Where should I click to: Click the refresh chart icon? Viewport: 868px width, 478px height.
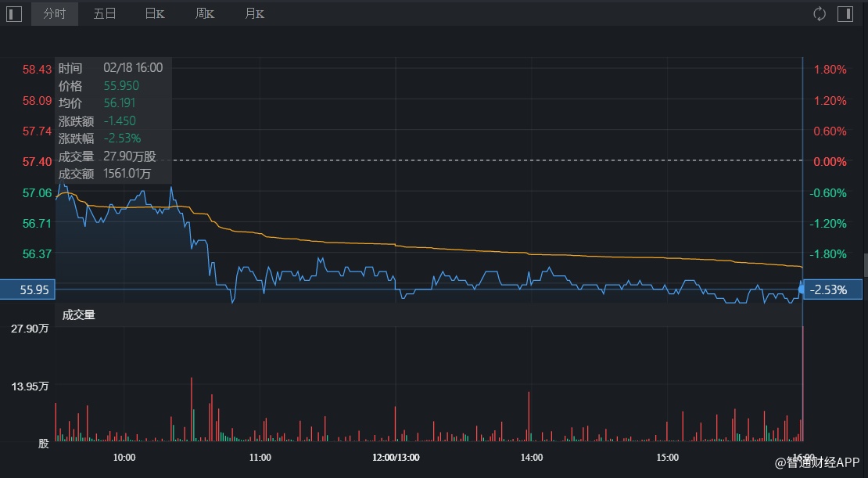pyautogui.click(x=820, y=14)
